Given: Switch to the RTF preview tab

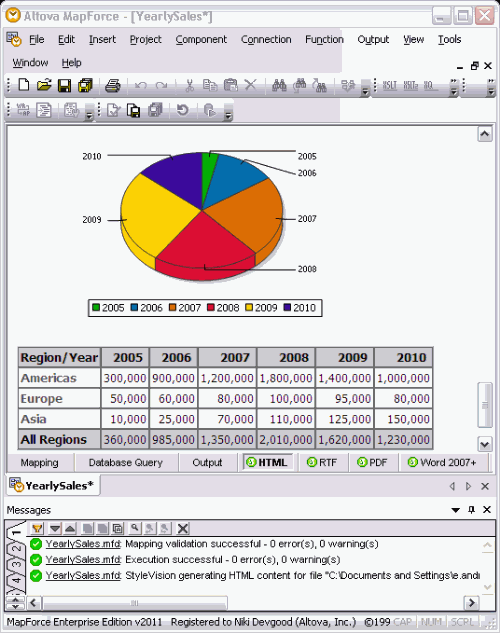Looking at the screenshot, I should click(322, 463).
